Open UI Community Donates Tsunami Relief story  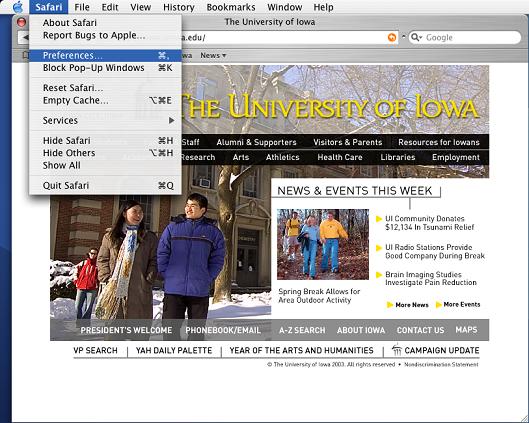tap(429, 223)
